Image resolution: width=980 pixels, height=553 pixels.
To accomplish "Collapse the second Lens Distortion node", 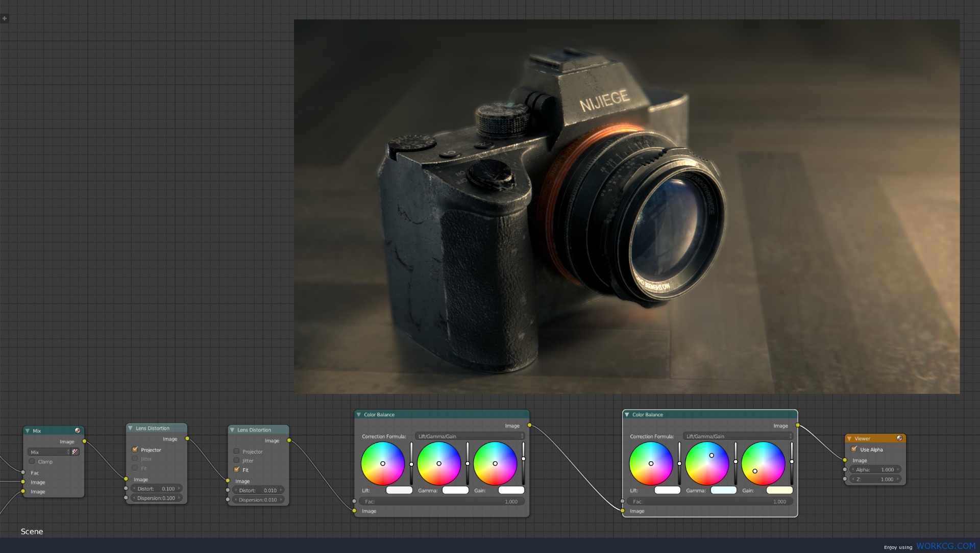I will 232,430.
